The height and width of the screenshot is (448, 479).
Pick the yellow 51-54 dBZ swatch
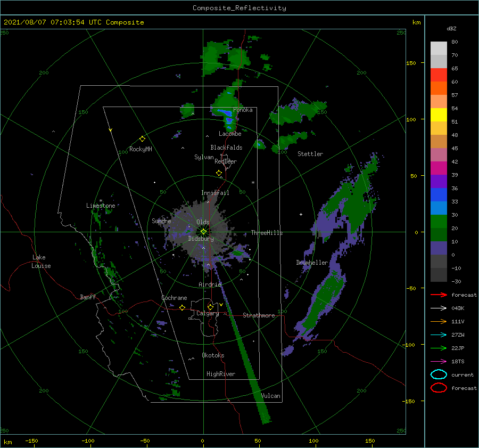tap(439, 115)
